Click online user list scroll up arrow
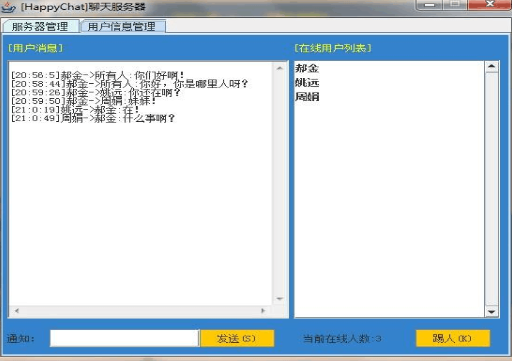Viewport: 512px width, 363px height. 491,67
